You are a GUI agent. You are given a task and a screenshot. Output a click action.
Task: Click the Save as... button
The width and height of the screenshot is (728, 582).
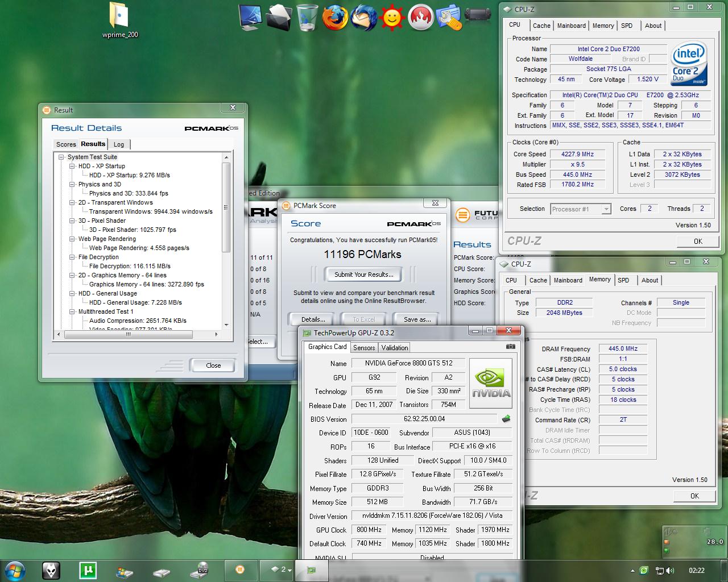[x=417, y=319]
